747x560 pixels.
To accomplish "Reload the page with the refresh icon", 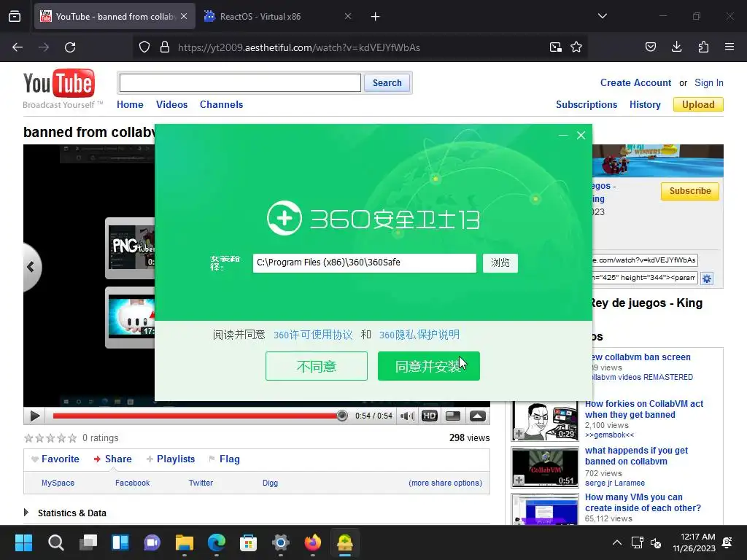I will point(70,47).
